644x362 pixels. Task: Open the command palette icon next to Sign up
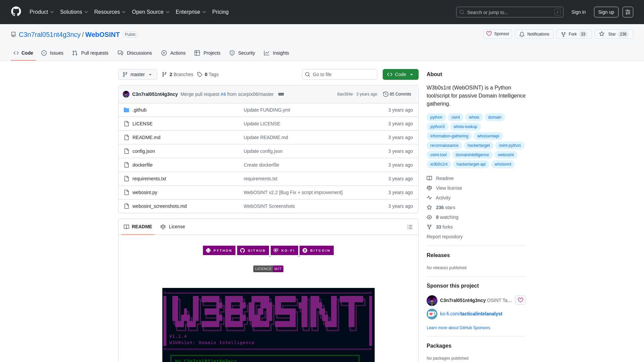coord(628,12)
